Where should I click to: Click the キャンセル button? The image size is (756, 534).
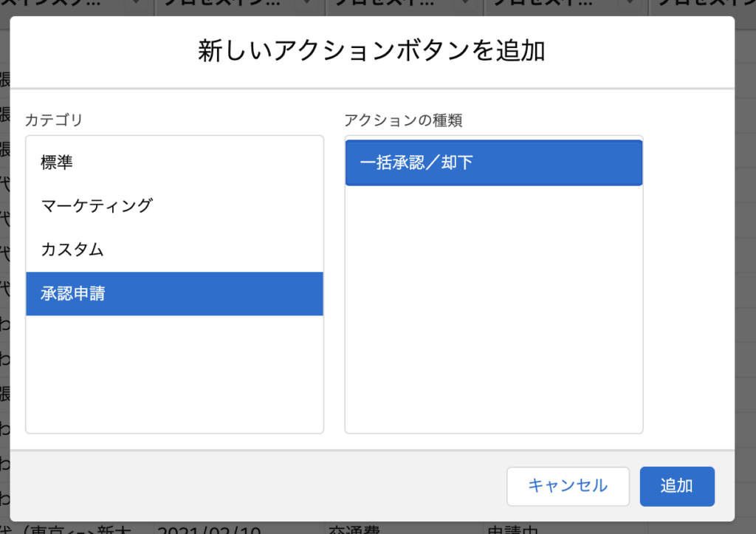pyautogui.click(x=568, y=486)
